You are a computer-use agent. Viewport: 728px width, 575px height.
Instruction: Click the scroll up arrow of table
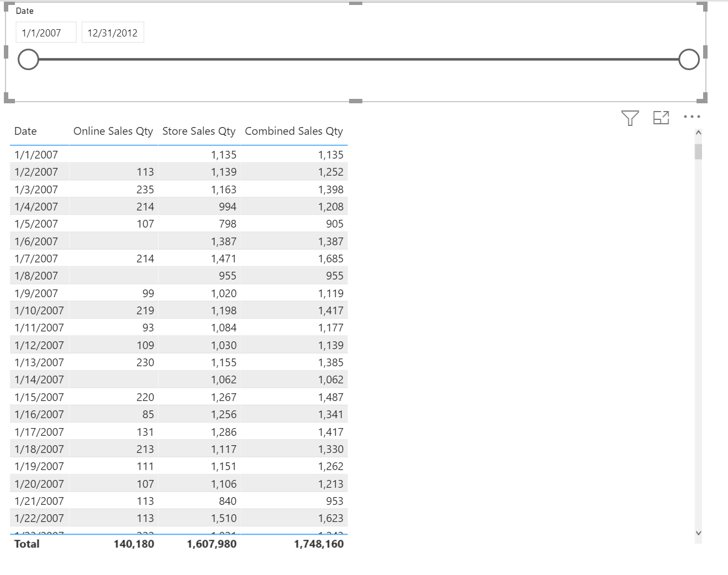[x=698, y=133]
